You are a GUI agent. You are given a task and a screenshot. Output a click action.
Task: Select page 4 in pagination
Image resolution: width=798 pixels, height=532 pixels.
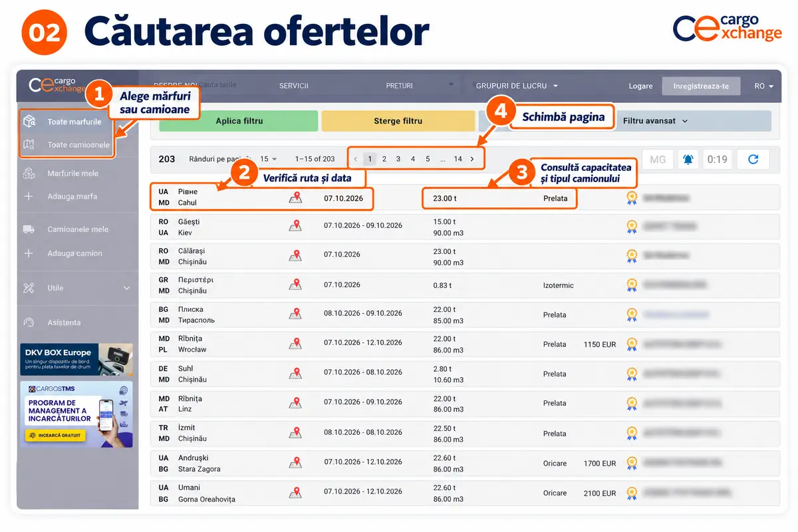click(413, 159)
